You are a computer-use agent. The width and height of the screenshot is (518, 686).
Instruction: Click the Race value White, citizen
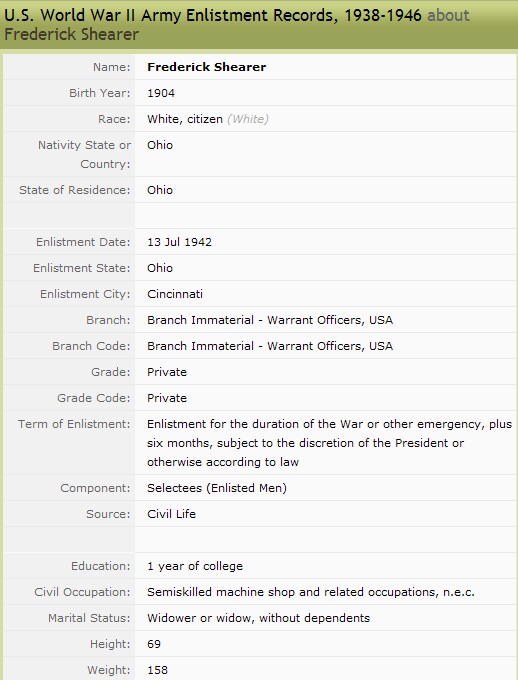185,119
